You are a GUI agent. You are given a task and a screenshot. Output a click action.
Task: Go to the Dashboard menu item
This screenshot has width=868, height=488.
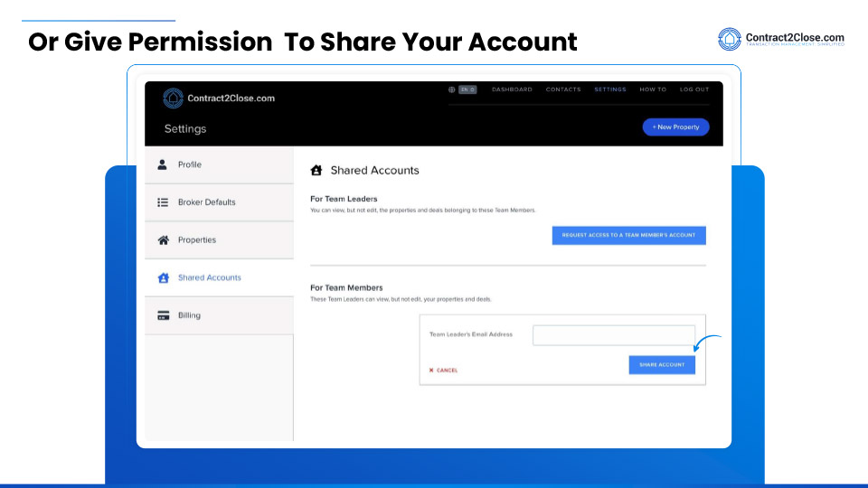[512, 89]
